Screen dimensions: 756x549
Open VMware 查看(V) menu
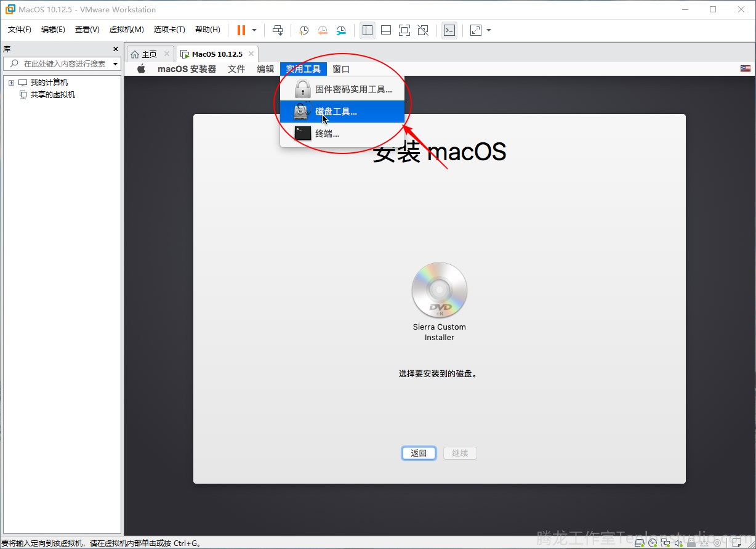(87, 30)
